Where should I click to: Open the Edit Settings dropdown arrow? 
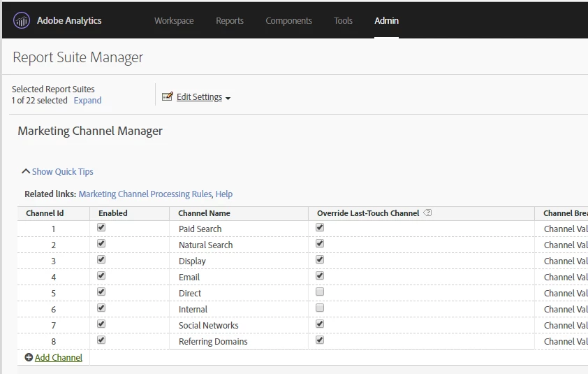click(228, 98)
